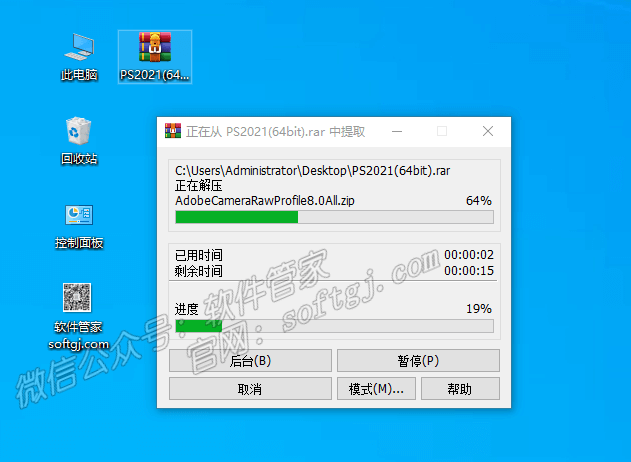Screen dimensions: 631x462
Task: Click the dialog title 正在从 PS2021(64bit).rar 中提取
Action: 275,132
